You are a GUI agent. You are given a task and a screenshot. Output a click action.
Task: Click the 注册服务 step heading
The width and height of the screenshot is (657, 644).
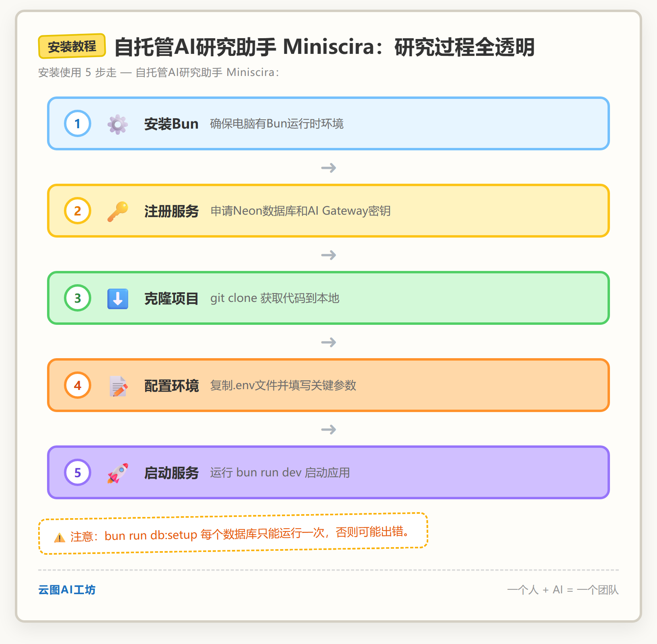tap(171, 211)
